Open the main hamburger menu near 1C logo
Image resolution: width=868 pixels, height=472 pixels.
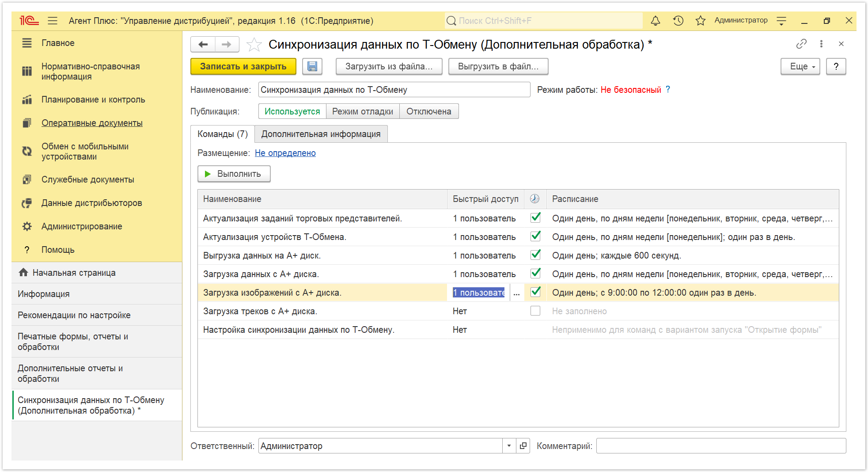pos(53,21)
